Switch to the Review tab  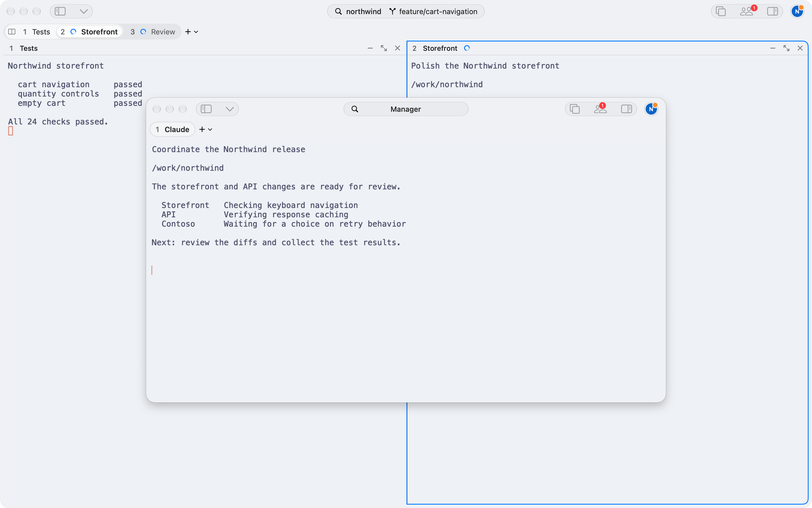click(153, 32)
